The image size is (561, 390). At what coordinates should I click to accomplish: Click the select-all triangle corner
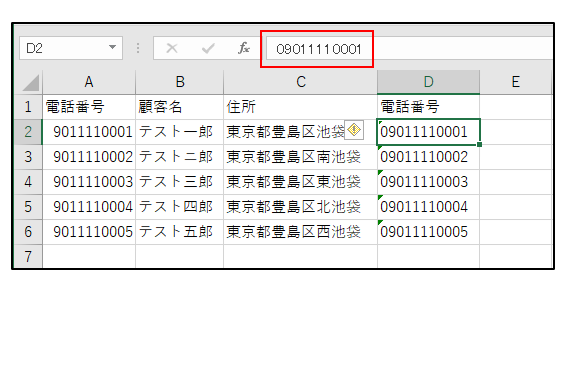click(x=31, y=83)
